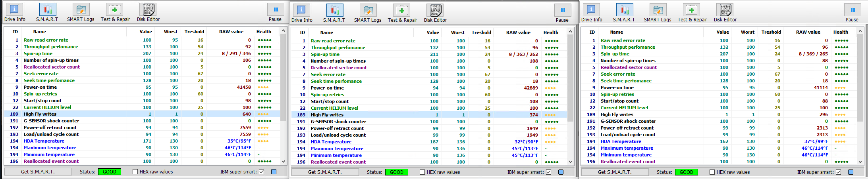The height and width of the screenshot is (179, 868).
Task: Click scroll-up arrow of the middle panel table
Action: tap(570, 32)
